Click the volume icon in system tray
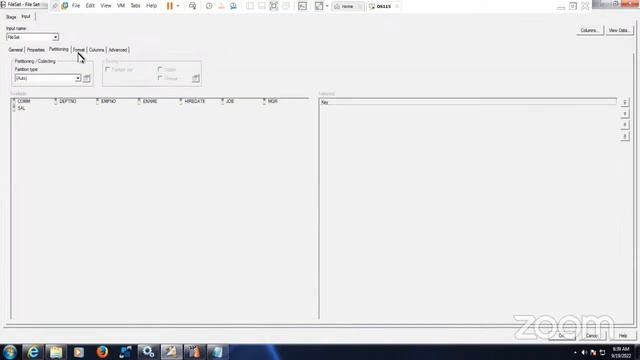The image size is (640, 360). click(584, 352)
